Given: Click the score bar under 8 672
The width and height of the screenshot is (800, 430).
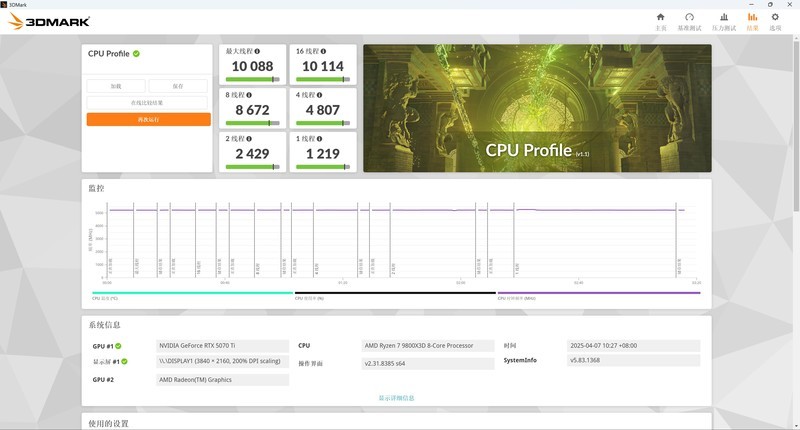Looking at the screenshot, I should pos(253,123).
